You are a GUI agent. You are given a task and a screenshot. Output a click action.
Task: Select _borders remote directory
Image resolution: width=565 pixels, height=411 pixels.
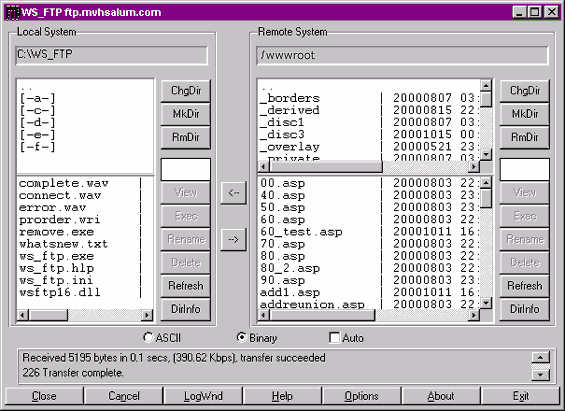coord(290,98)
